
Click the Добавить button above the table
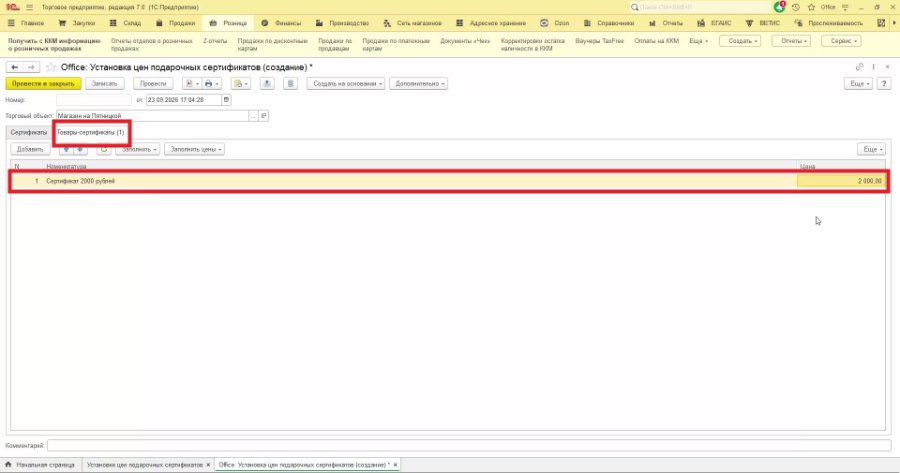(x=30, y=149)
